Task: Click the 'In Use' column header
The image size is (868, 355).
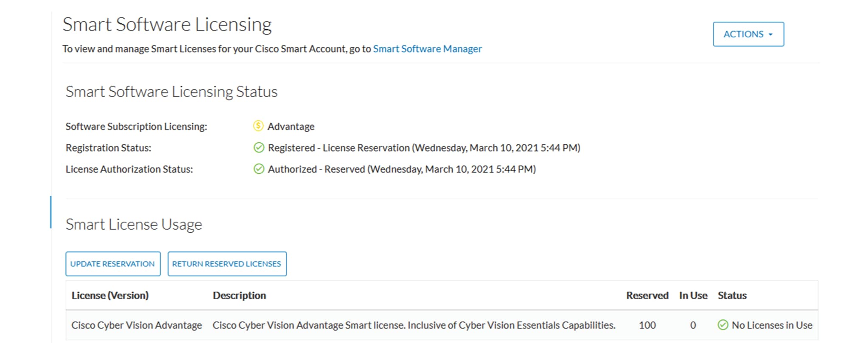Action: [693, 296]
